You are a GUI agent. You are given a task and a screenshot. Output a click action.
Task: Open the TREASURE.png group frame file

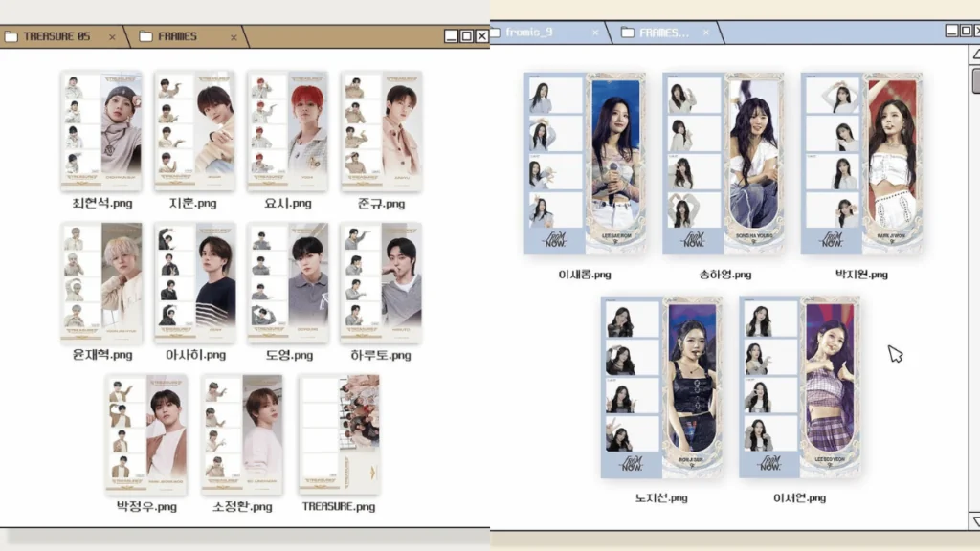(340, 433)
